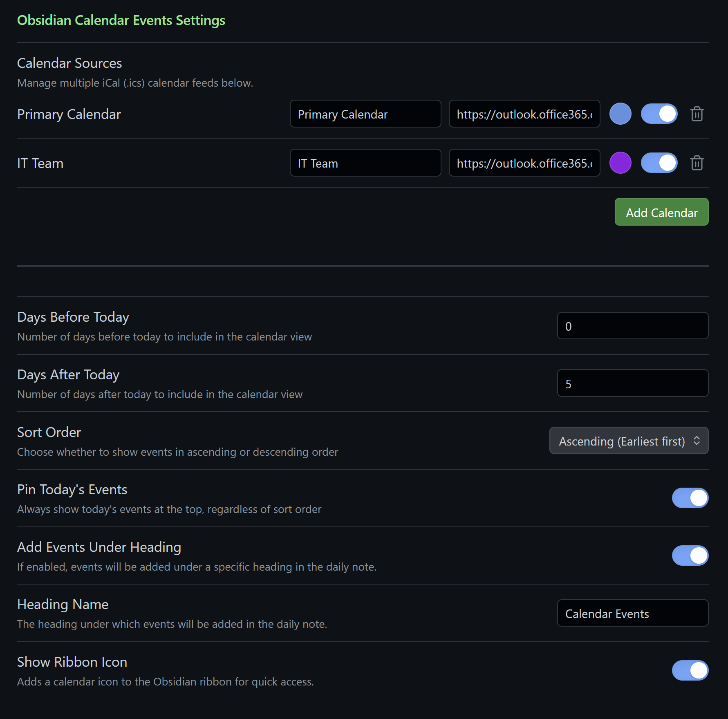Delete the Primary Calendar source

click(697, 114)
